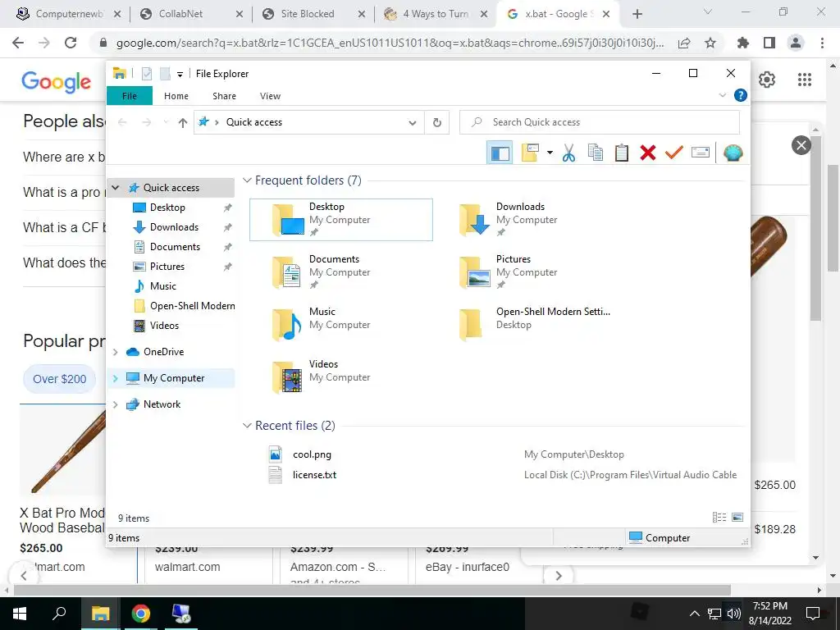This screenshot has height=630, width=840.
Task: Select Music in the navigation pane
Action: (163, 286)
